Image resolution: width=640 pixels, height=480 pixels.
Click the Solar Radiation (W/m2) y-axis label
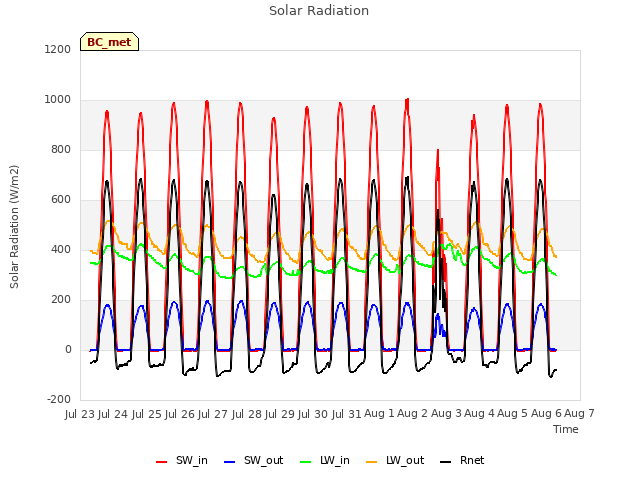(x=14, y=227)
